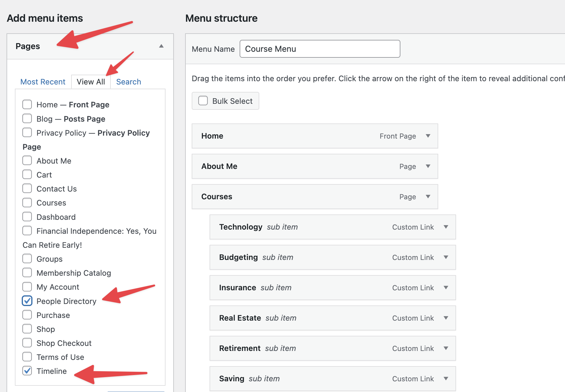565x392 pixels.
Task: Expand Real Estate sub item arrow
Action: [x=446, y=318]
